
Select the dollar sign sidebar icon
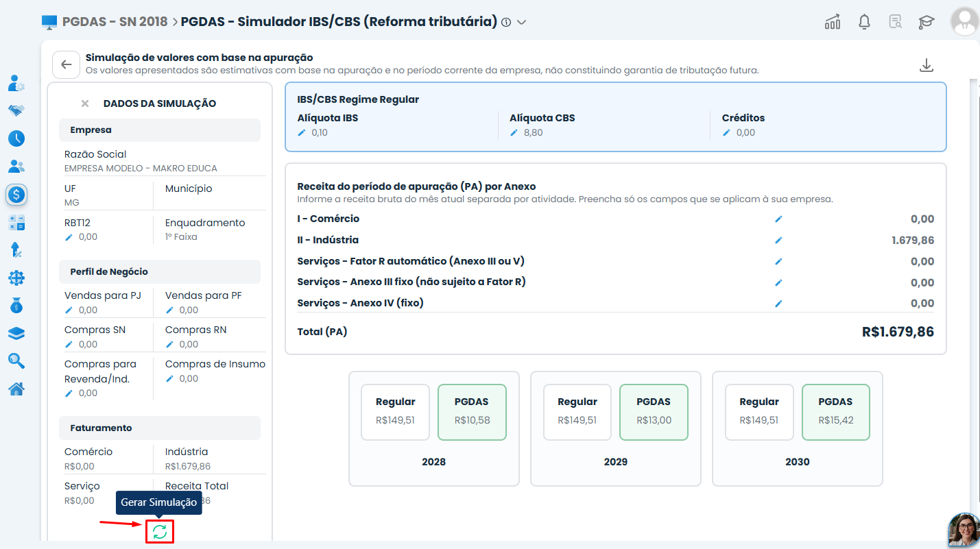[16, 194]
